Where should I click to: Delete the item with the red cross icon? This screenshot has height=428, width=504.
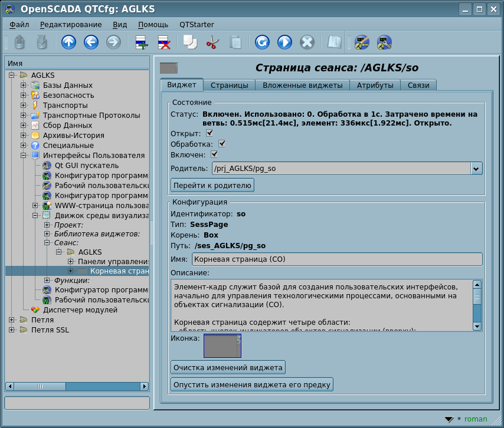point(164,42)
